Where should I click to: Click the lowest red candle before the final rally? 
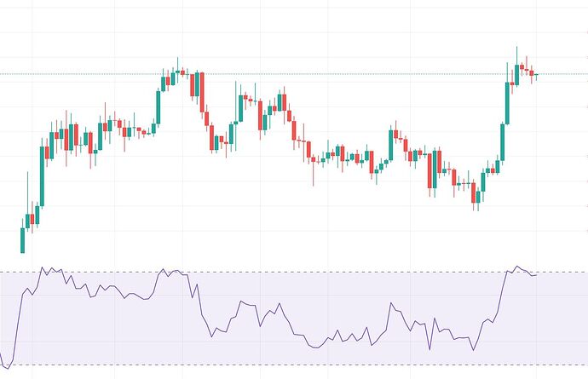pos(474,192)
